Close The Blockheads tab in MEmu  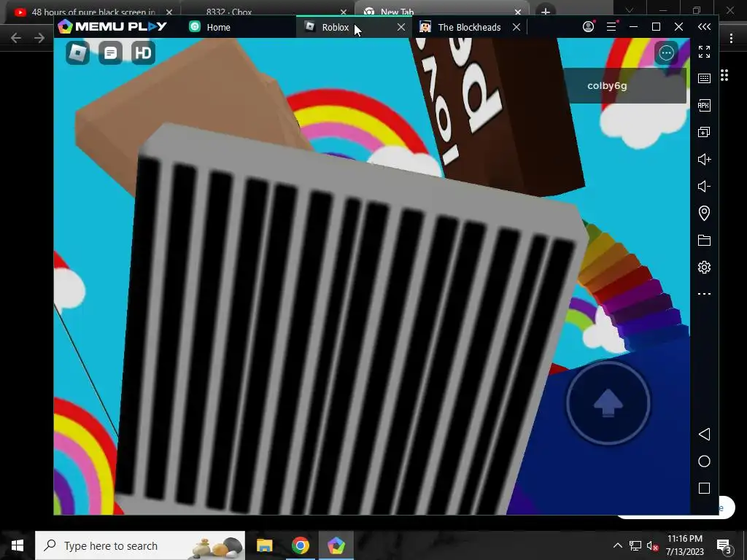pos(516,27)
